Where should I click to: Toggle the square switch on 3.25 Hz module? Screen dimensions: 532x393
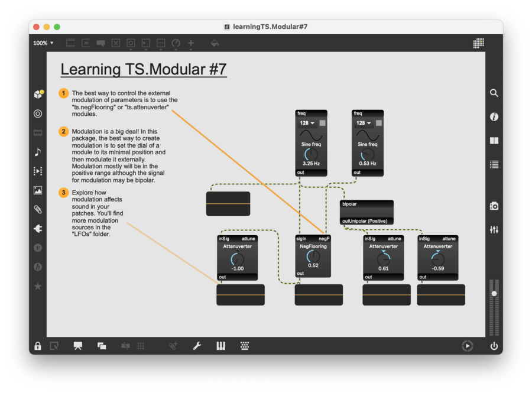(x=322, y=123)
